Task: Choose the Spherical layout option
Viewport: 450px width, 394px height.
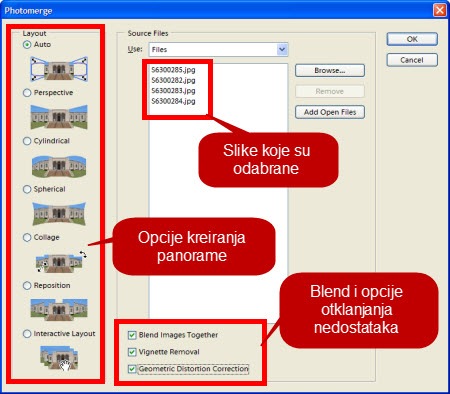Action: pos(27,189)
